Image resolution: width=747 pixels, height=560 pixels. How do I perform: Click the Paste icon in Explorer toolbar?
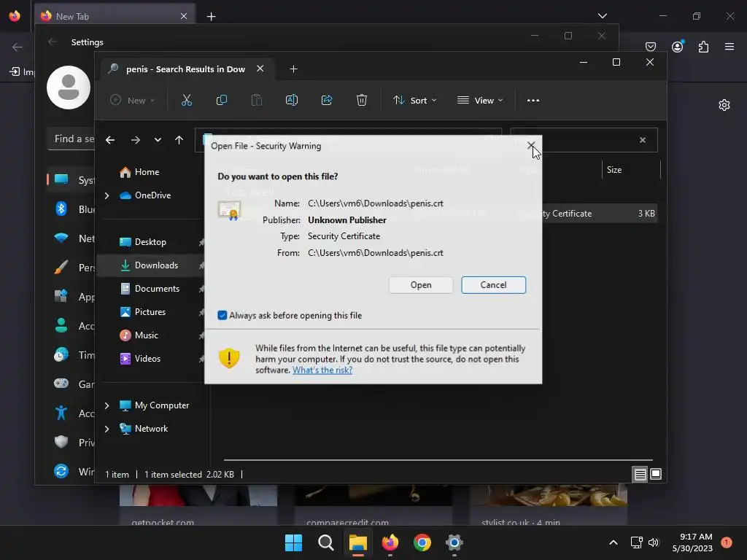(256, 101)
